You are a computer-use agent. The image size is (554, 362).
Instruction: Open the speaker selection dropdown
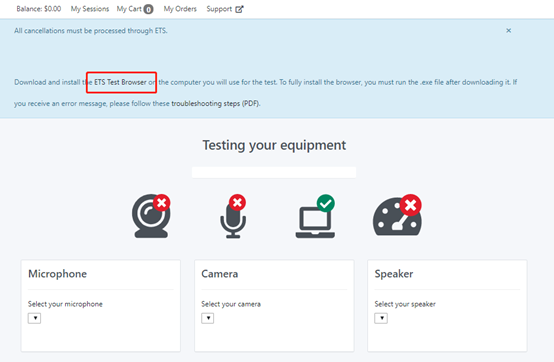coord(381,318)
